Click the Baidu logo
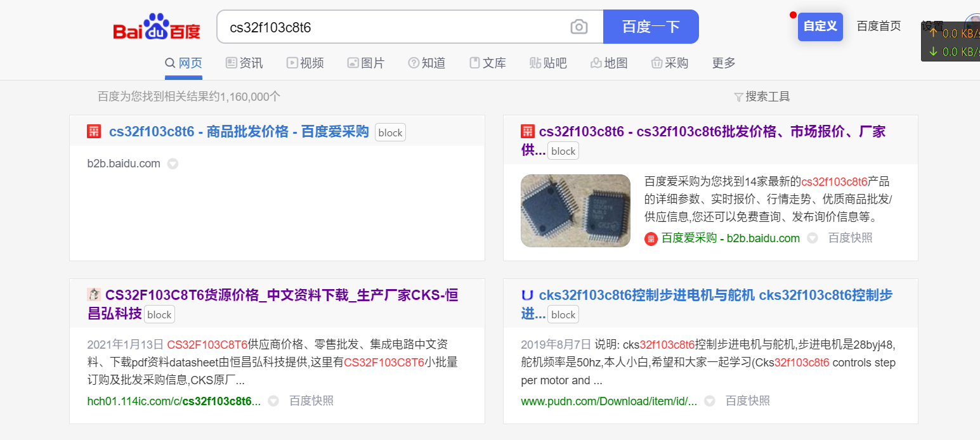The image size is (980, 440). (156, 26)
